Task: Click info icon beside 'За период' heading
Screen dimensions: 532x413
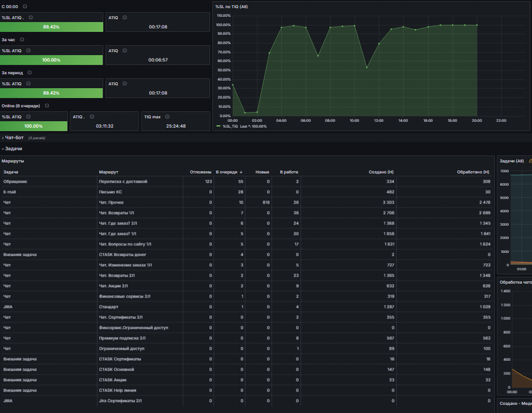Action: coord(30,73)
